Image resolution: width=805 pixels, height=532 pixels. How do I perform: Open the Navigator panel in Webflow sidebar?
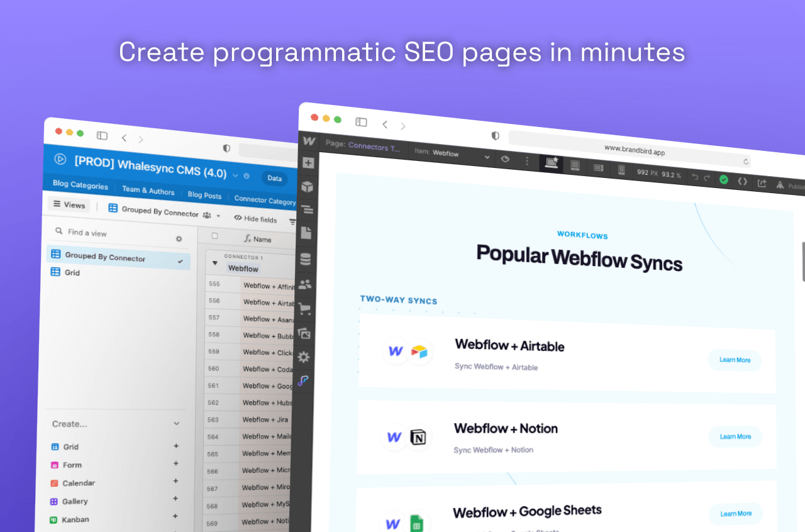(307, 209)
